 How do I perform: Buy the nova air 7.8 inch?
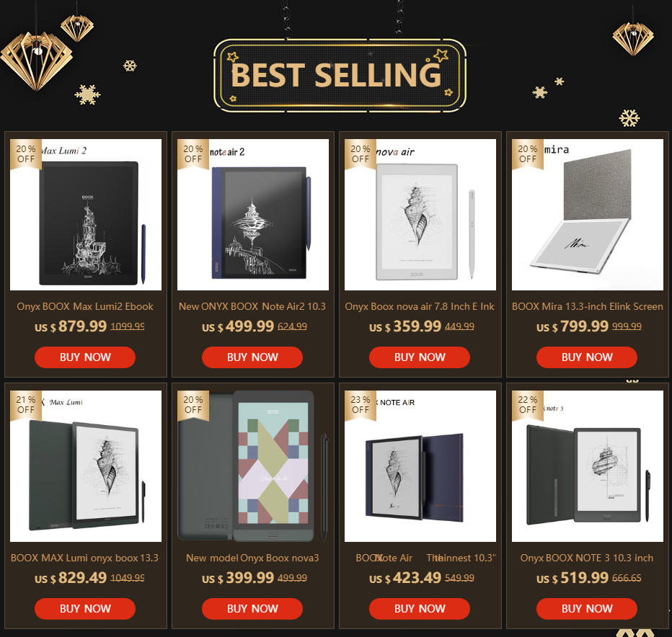click(419, 357)
